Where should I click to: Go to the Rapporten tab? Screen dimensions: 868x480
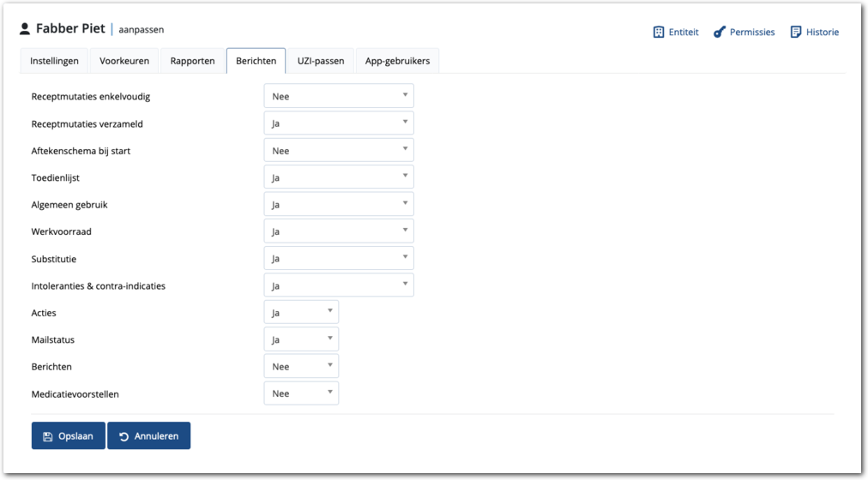click(192, 61)
